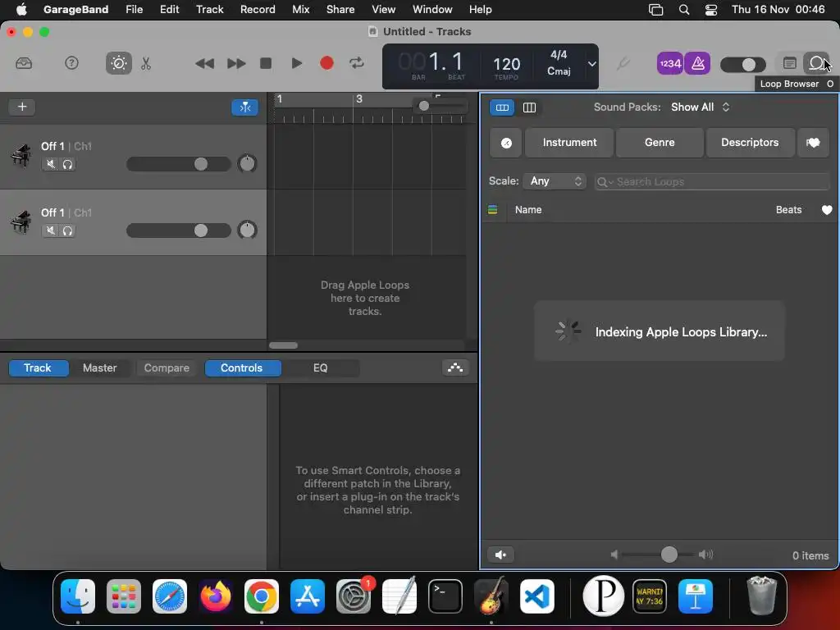Click the second track pan knob
The width and height of the screenshot is (840, 630).
247,230
